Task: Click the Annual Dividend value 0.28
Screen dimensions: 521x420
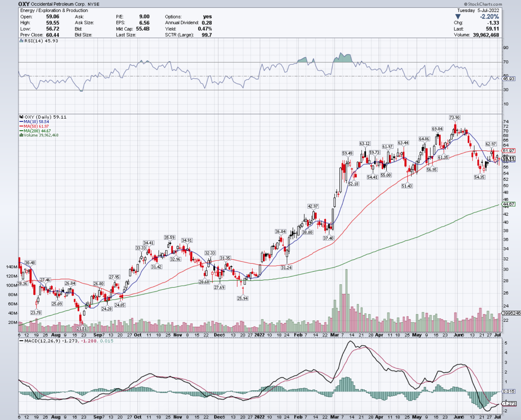Action: click(x=207, y=23)
